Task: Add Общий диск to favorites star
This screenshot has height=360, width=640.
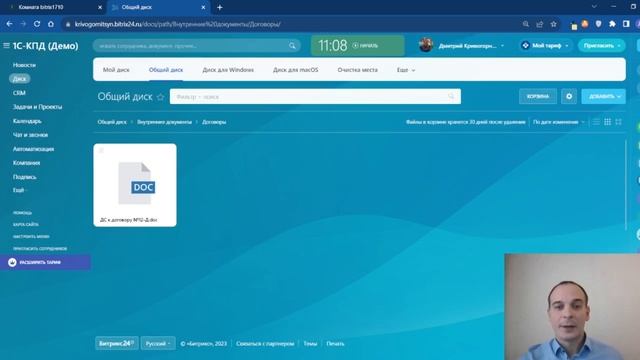Action: point(160,97)
